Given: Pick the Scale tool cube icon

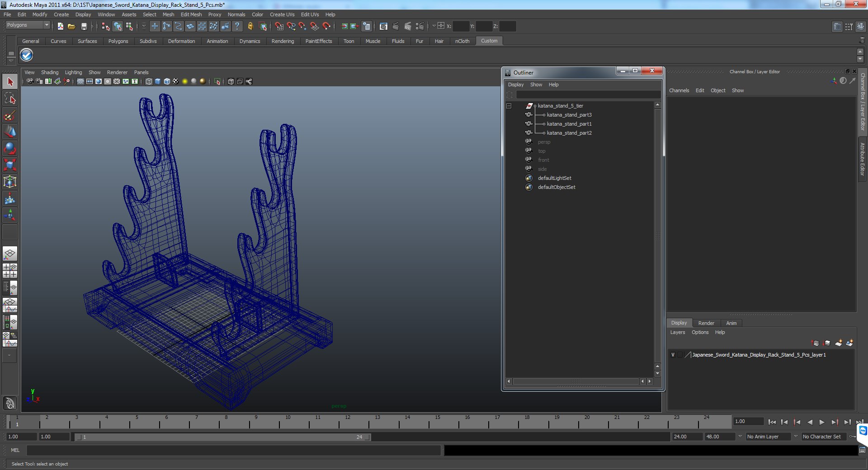Looking at the screenshot, I should click(x=10, y=165).
